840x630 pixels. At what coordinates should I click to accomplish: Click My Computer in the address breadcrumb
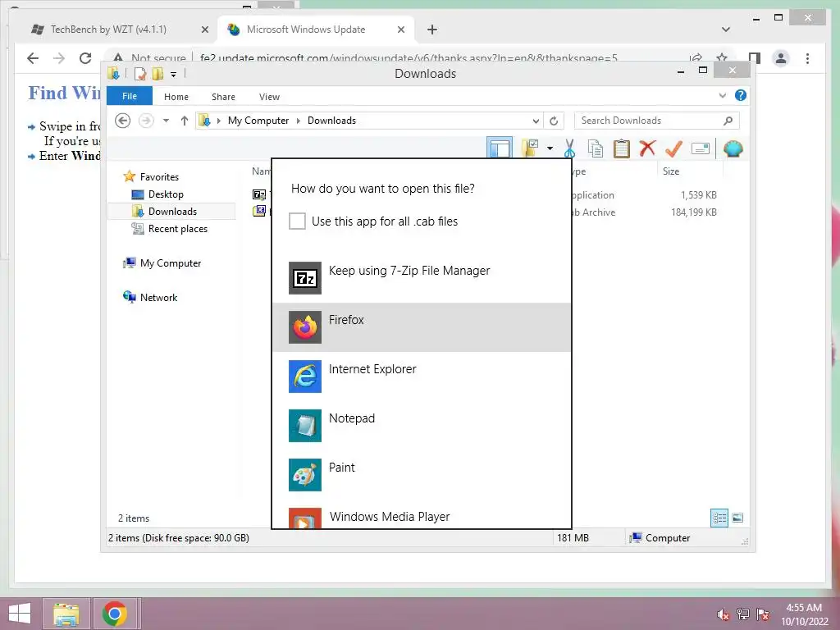258,121
